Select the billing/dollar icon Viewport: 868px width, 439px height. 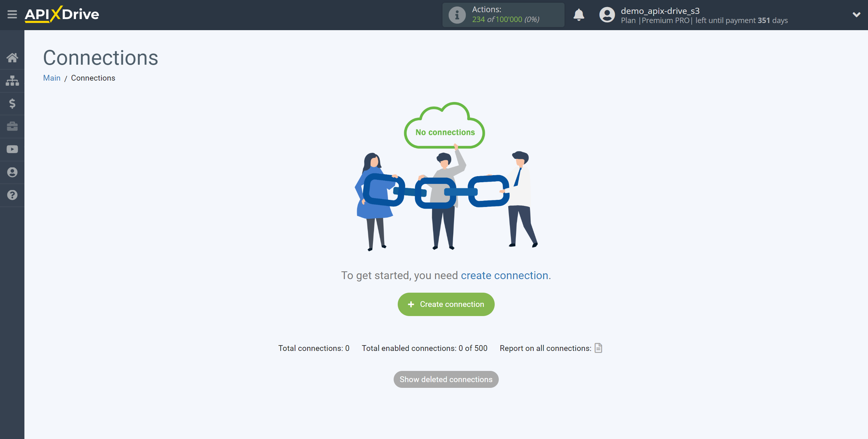tap(12, 104)
